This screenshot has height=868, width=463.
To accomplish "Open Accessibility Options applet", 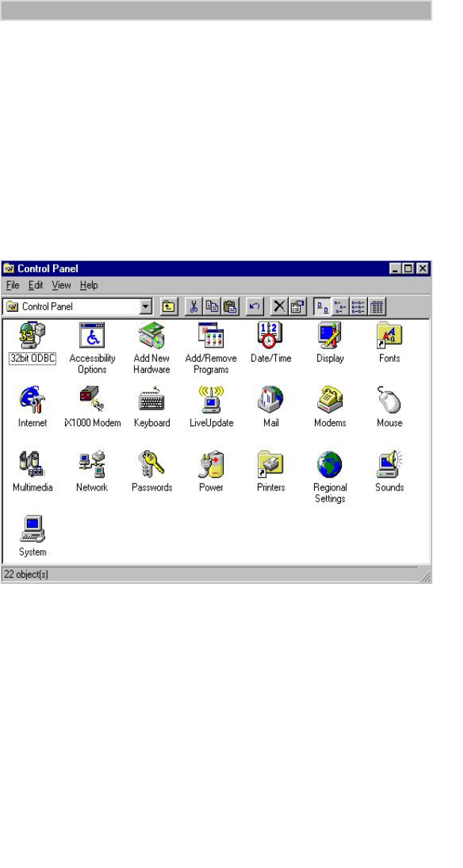I will click(x=92, y=336).
